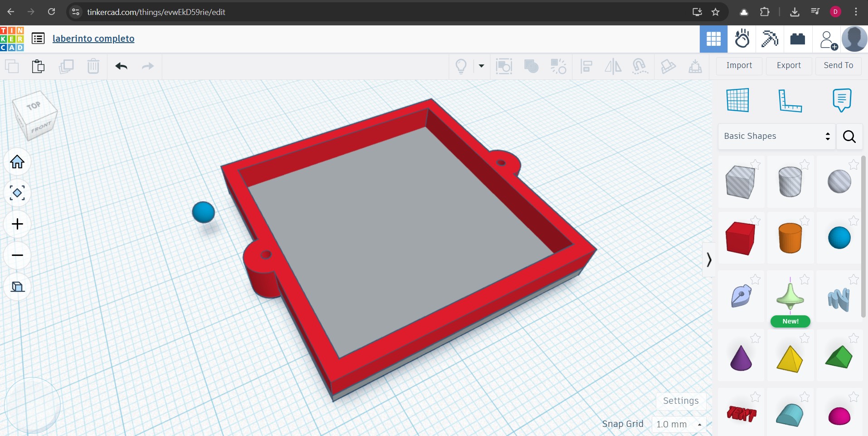Open the Export menu

(x=789, y=65)
